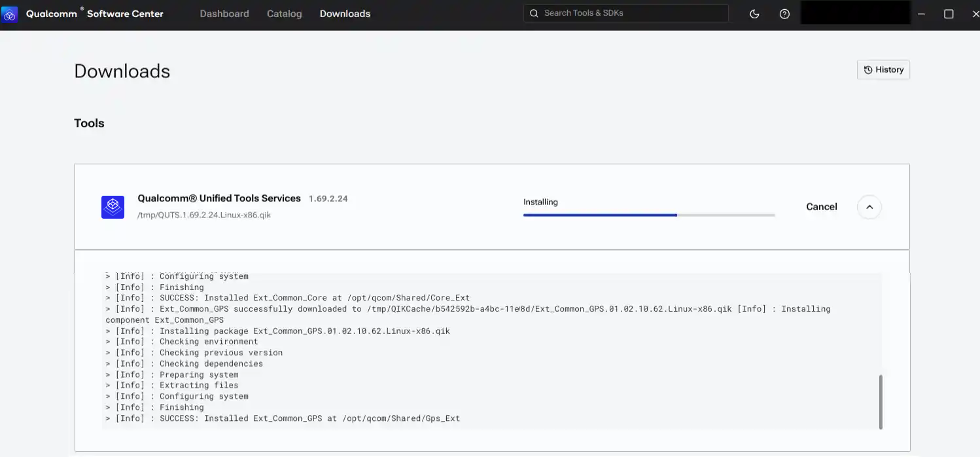Click the Downloads page heading
Image resolution: width=980 pixels, height=457 pixels.
[x=122, y=71]
